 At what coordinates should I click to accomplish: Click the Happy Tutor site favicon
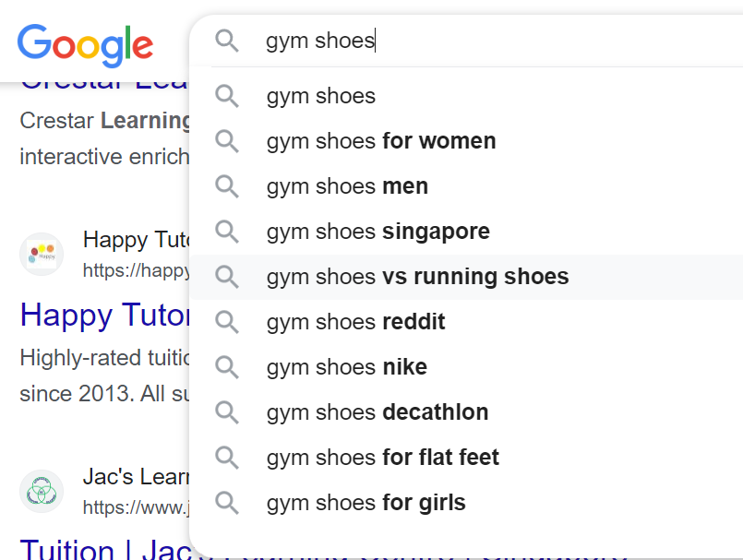pyautogui.click(x=42, y=254)
